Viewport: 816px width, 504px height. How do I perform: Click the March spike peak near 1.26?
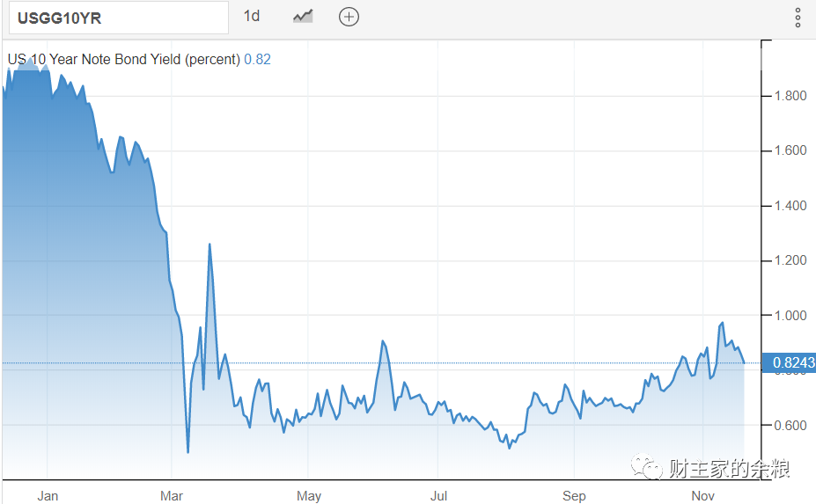pos(210,244)
